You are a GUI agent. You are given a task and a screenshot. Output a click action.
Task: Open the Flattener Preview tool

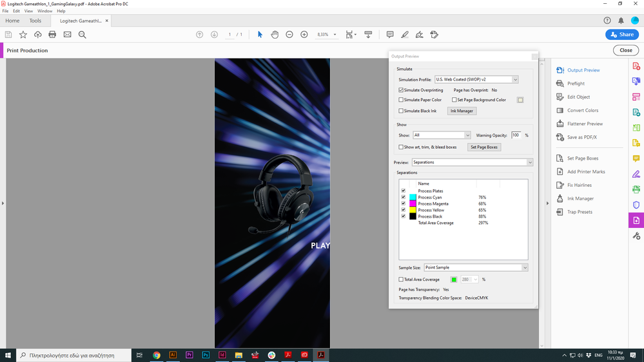point(585,124)
